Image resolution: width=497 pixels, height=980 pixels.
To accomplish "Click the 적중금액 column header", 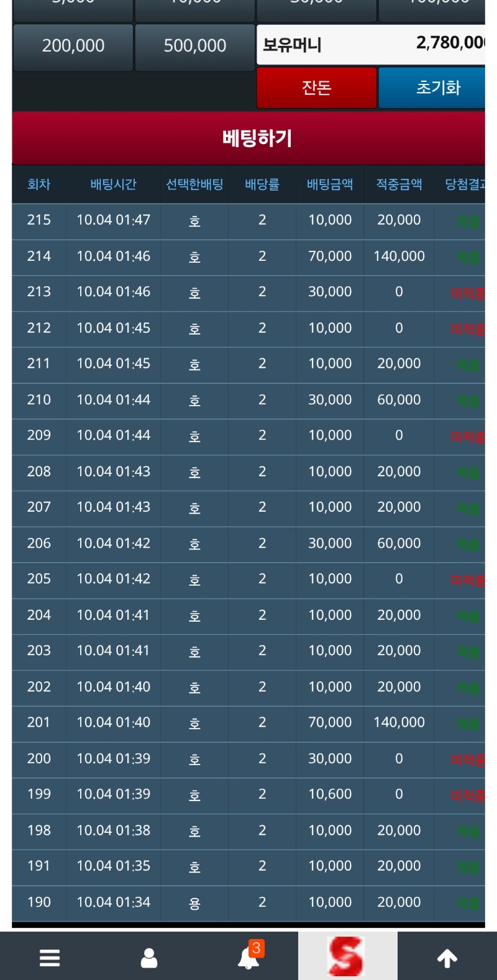I will [x=399, y=184].
